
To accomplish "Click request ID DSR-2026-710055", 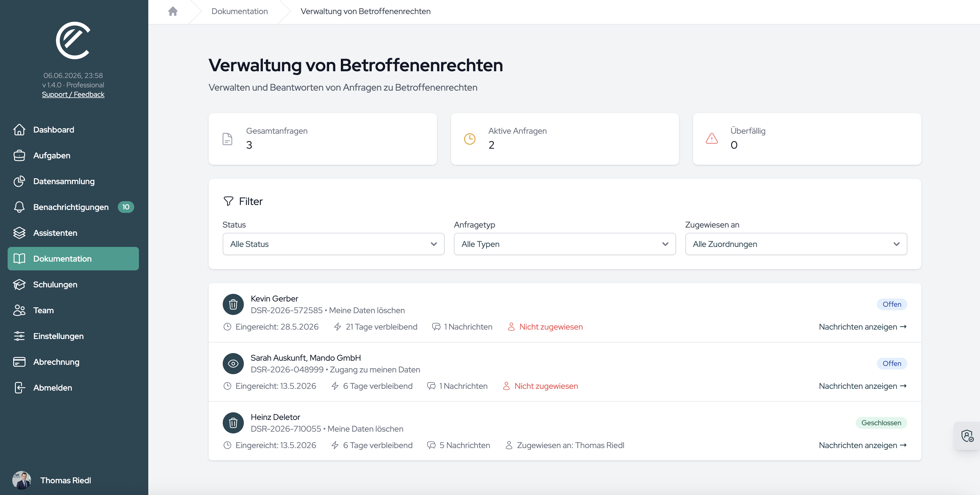I will tap(286, 429).
